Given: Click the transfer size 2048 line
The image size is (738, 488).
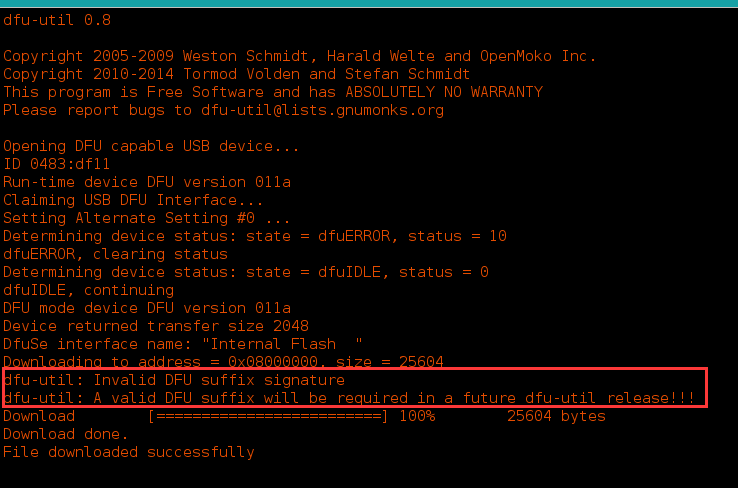Looking at the screenshot, I should (x=156, y=326).
